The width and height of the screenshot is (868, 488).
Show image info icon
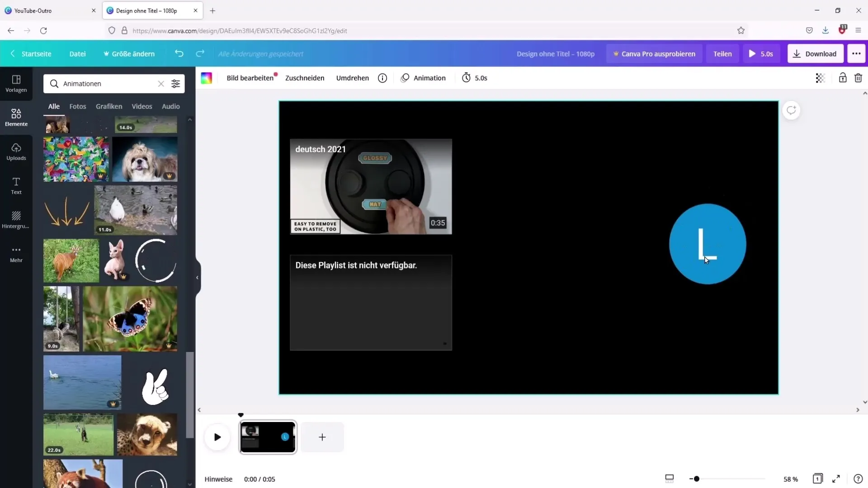click(382, 78)
